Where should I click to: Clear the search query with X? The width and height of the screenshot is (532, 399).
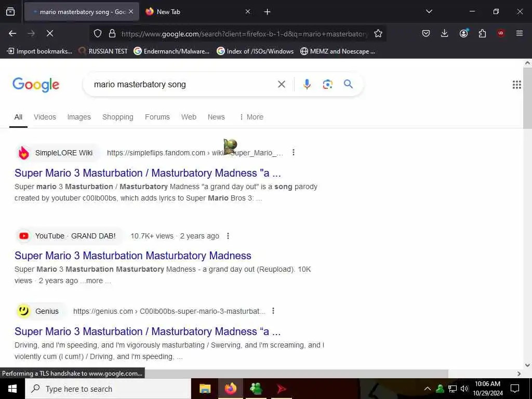point(282,84)
